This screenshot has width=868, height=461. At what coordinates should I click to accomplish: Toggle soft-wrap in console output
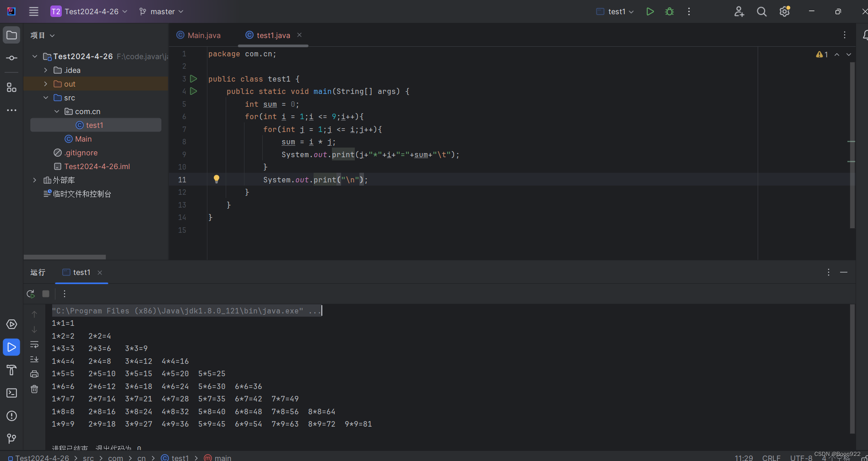34,344
